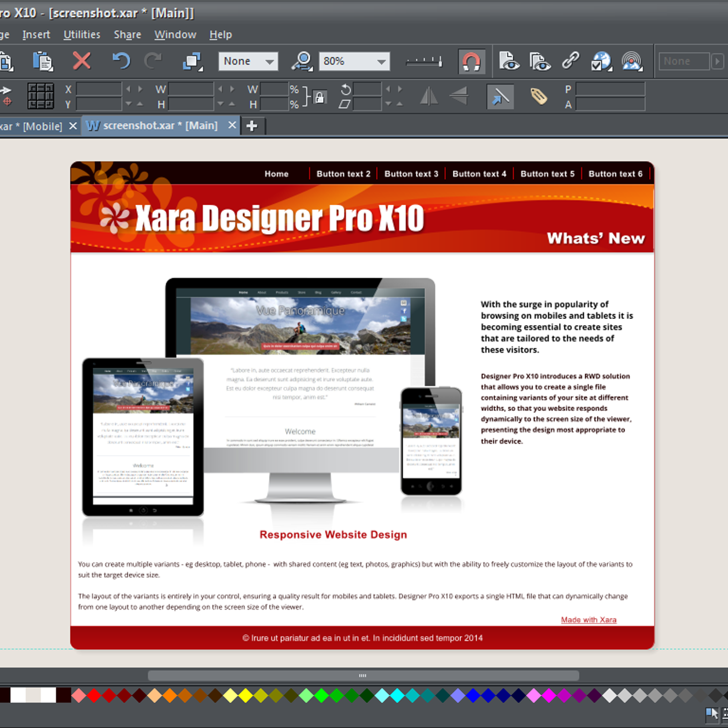Toggle magnetic snapping red magnet button

point(471,61)
